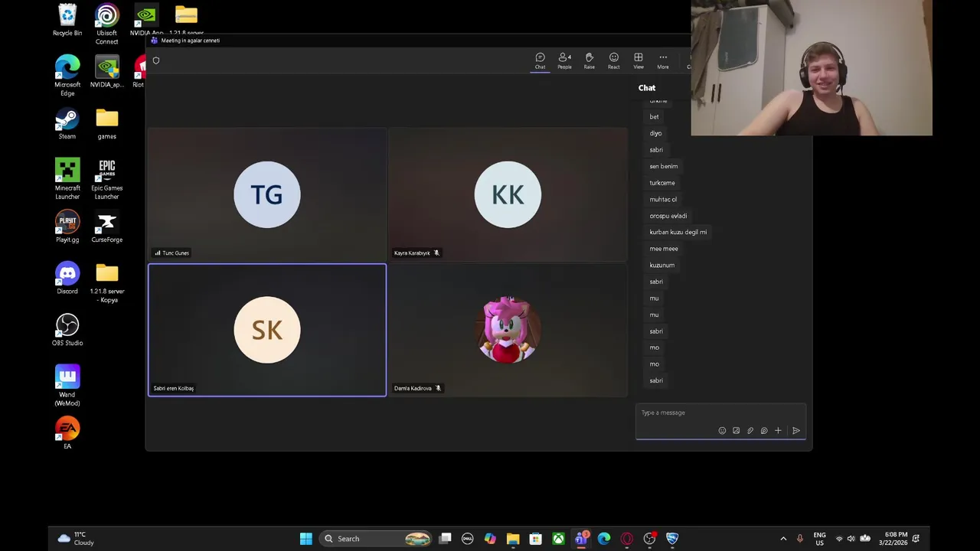980x551 pixels.
Task: Switch to Microsoft Teams in the taskbar
Action: [581, 539]
